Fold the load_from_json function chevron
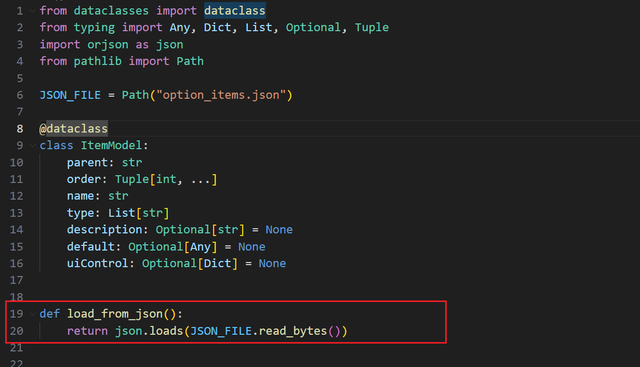The width and height of the screenshot is (640, 367). coord(32,314)
